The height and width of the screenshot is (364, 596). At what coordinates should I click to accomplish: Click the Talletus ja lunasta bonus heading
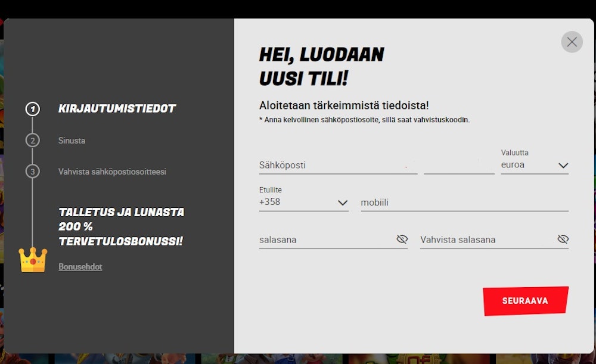(x=121, y=226)
